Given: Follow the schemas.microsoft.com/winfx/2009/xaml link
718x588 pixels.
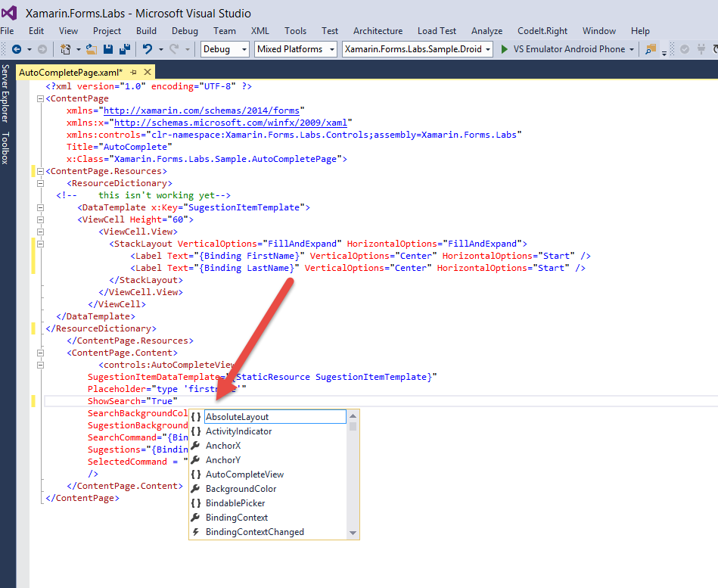Looking at the screenshot, I should (230, 123).
